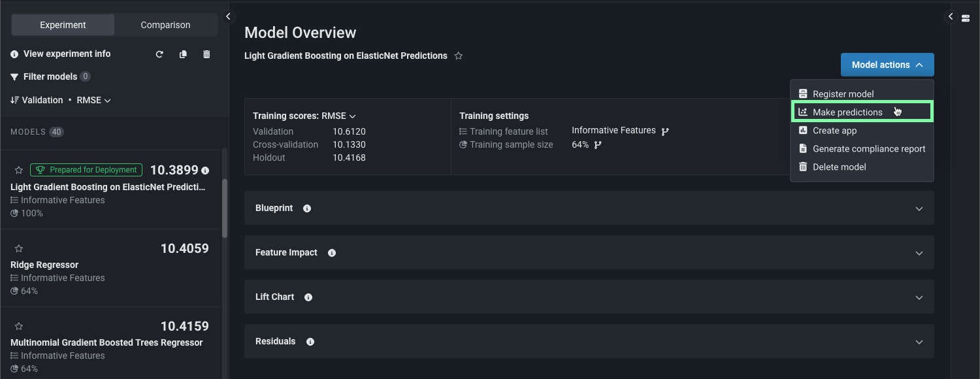Expand the Residuals section
980x379 pixels.
919,342
